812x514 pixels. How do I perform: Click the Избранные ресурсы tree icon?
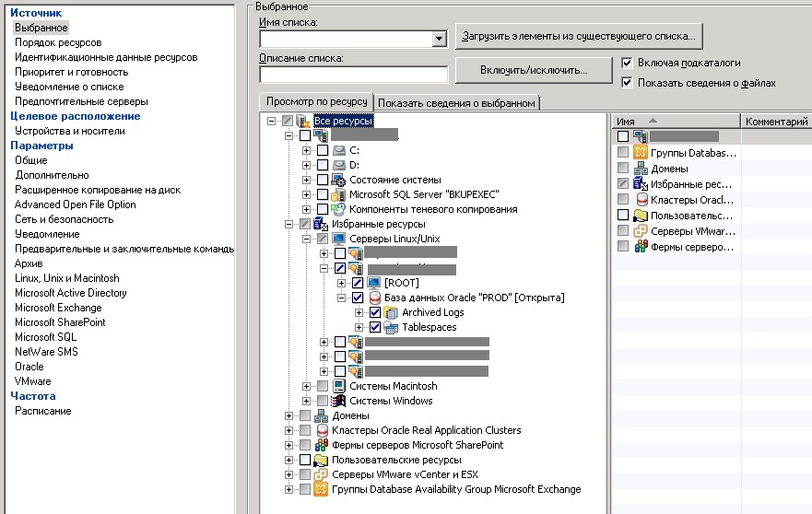tap(321, 224)
